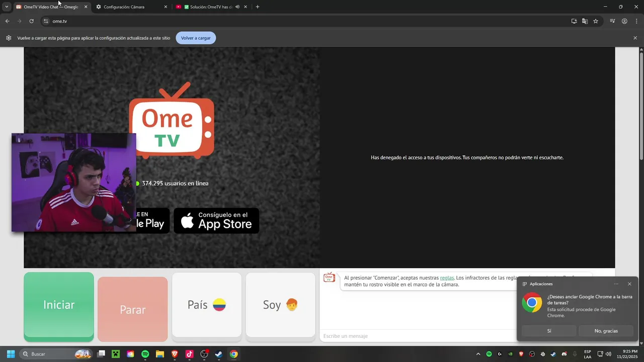Image resolution: width=644 pixels, height=362 pixels.
Task: Open Steam from the taskbar
Action: click(219, 354)
